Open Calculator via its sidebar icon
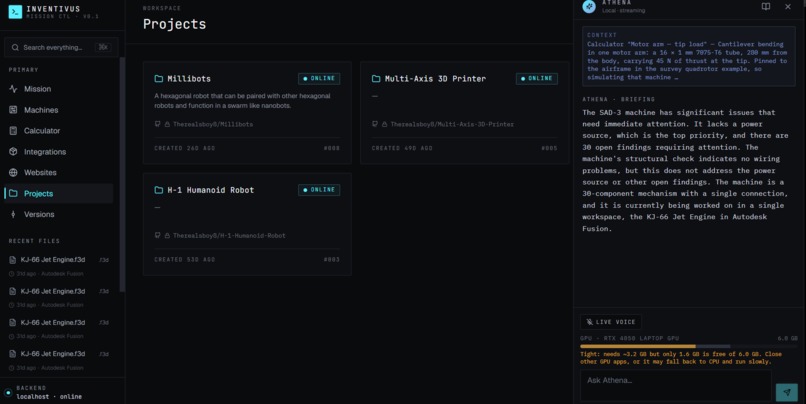The height and width of the screenshot is (404, 806). tap(13, 131)
